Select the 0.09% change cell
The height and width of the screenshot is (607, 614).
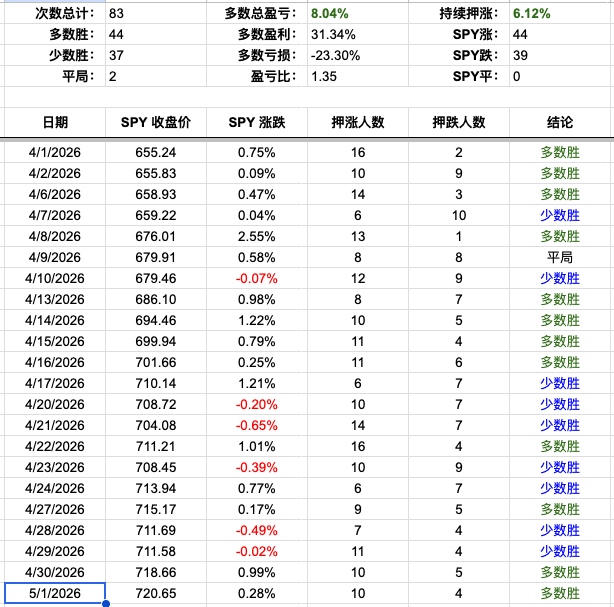(x=257, y=173)
